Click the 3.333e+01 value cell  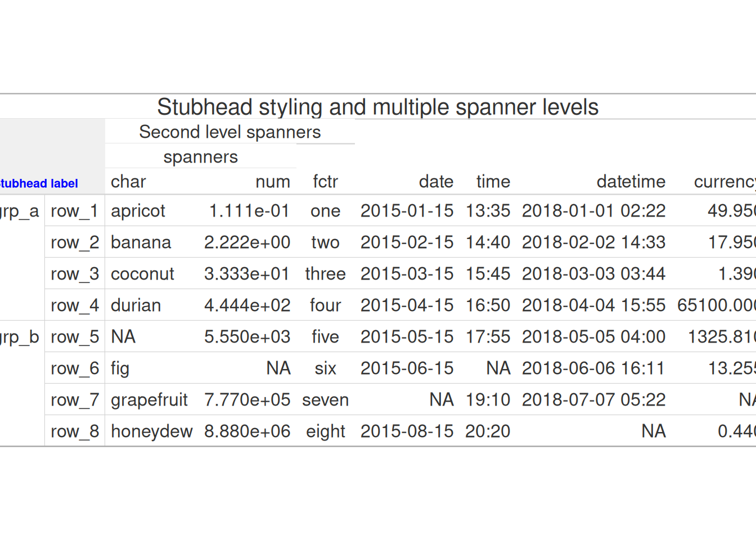click(247, 274)
